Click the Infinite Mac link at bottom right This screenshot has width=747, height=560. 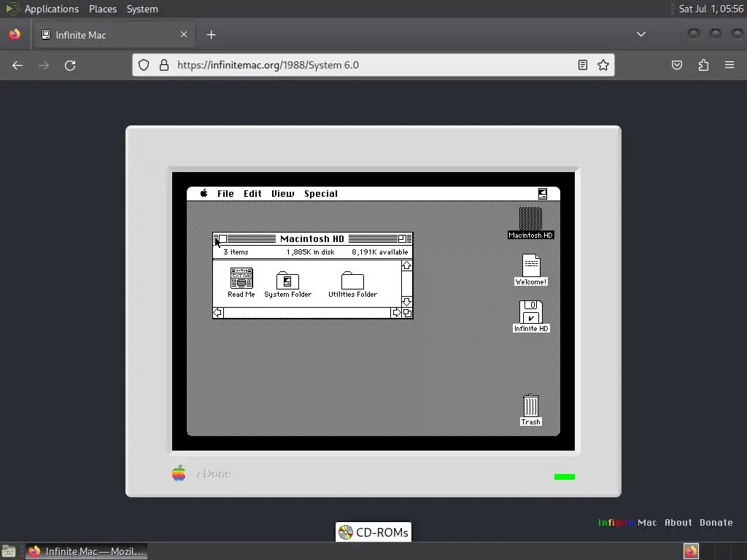click(x=627, y=522)
